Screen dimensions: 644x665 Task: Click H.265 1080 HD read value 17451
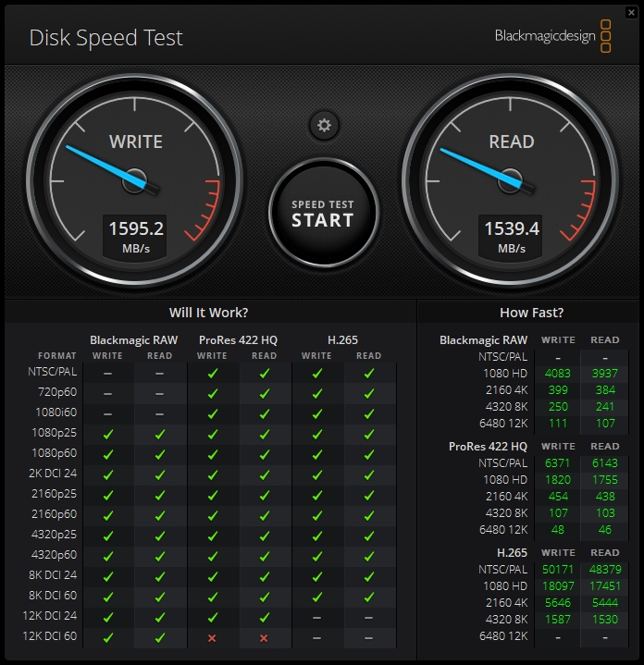tap(605, 585)
